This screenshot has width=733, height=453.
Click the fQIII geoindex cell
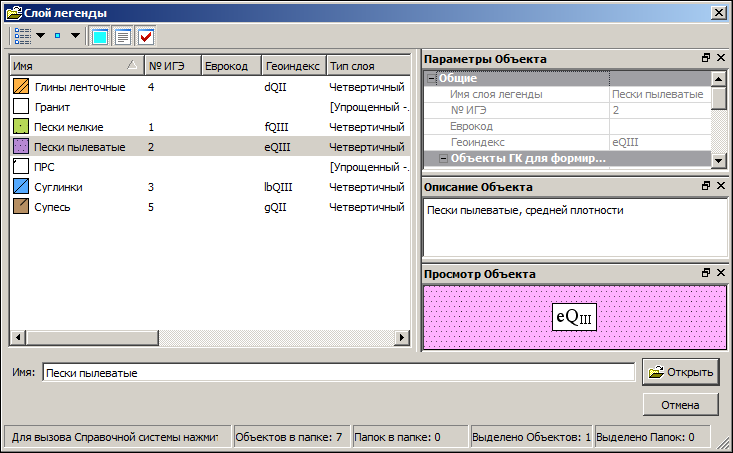pos(276,127)
